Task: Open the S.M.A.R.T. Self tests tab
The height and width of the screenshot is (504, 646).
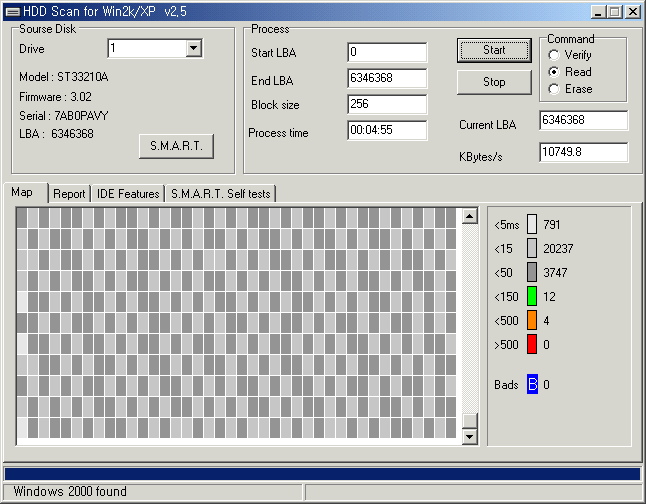Action: 219,194
